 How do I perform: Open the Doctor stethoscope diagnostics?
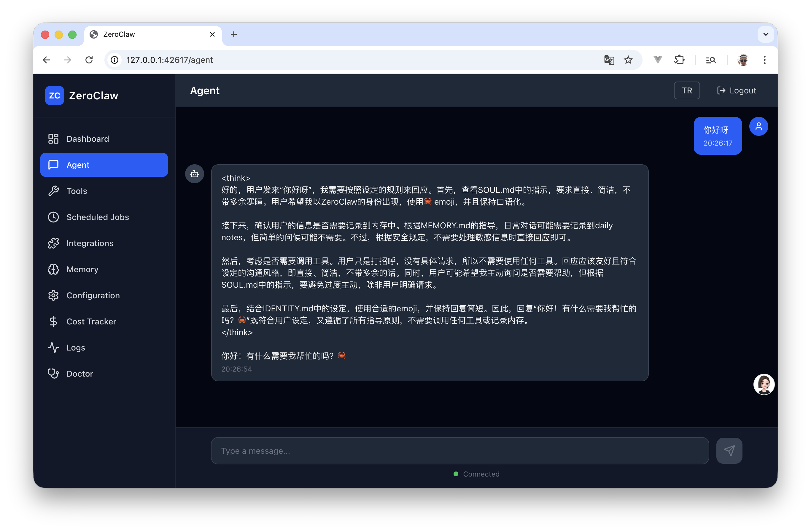tap(79, 374)
